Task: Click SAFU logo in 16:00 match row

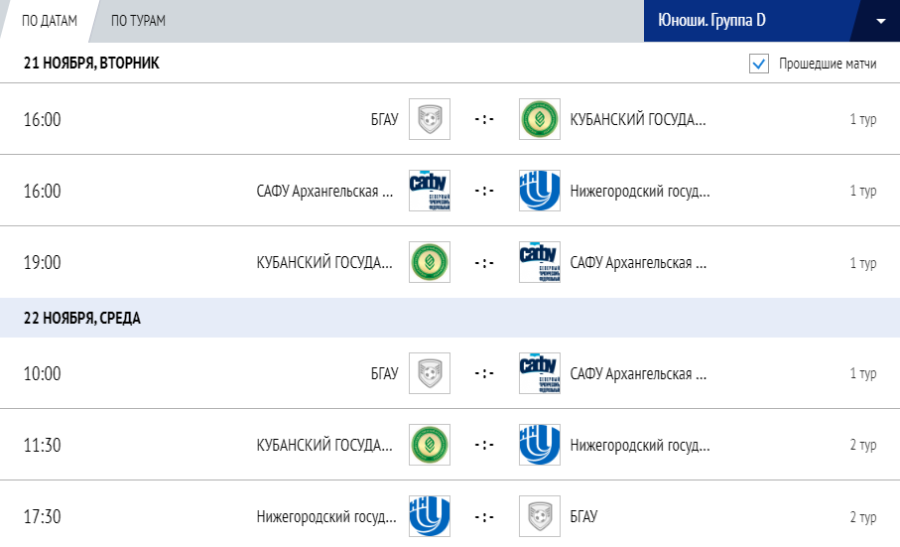Action: pos(430,191)
